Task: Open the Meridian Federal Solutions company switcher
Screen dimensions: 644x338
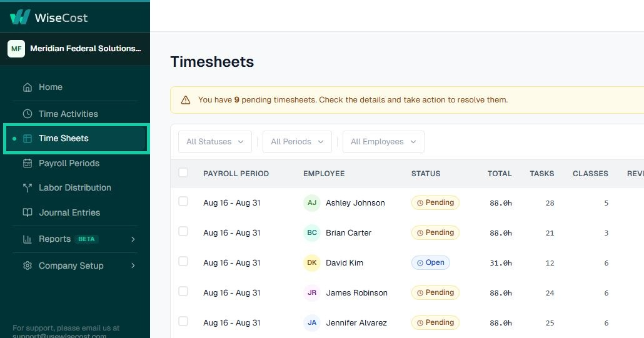Action: 75,49
